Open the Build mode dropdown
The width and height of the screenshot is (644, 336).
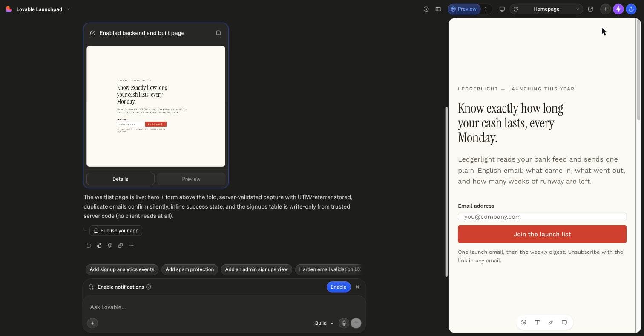324,323
